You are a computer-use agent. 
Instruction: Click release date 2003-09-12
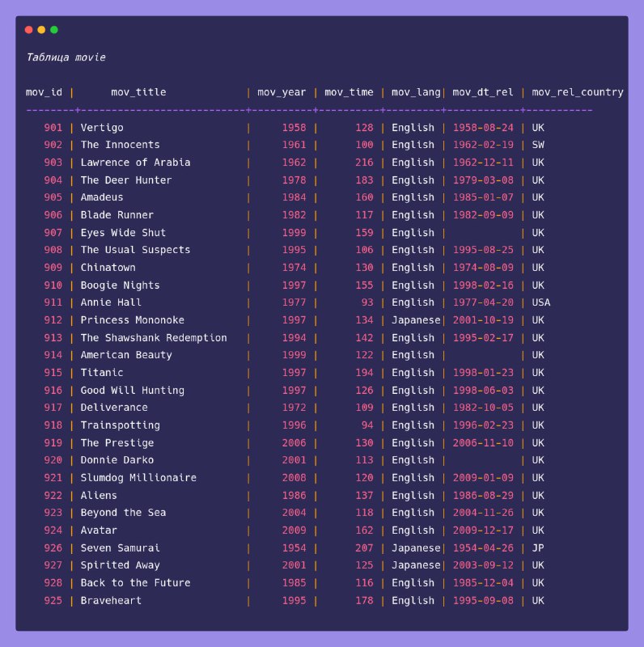point(484,565)
